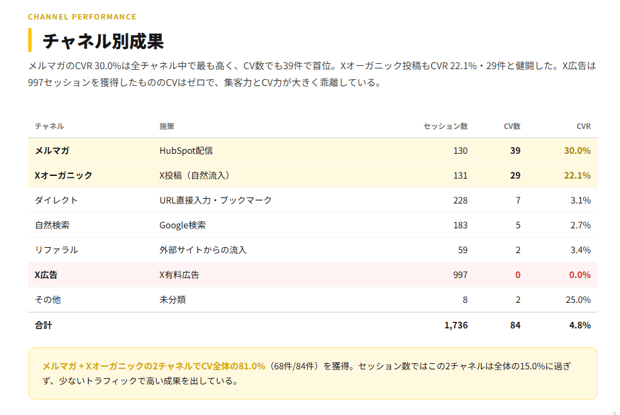620x415 pixels.
Task: Click the 2.7% CVR value
Action: point(580,225)
